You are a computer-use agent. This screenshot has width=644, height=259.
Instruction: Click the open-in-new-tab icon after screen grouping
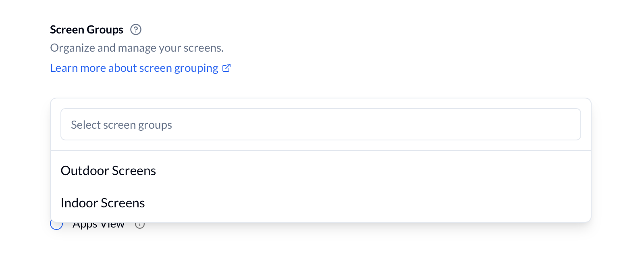coord(226,68)
